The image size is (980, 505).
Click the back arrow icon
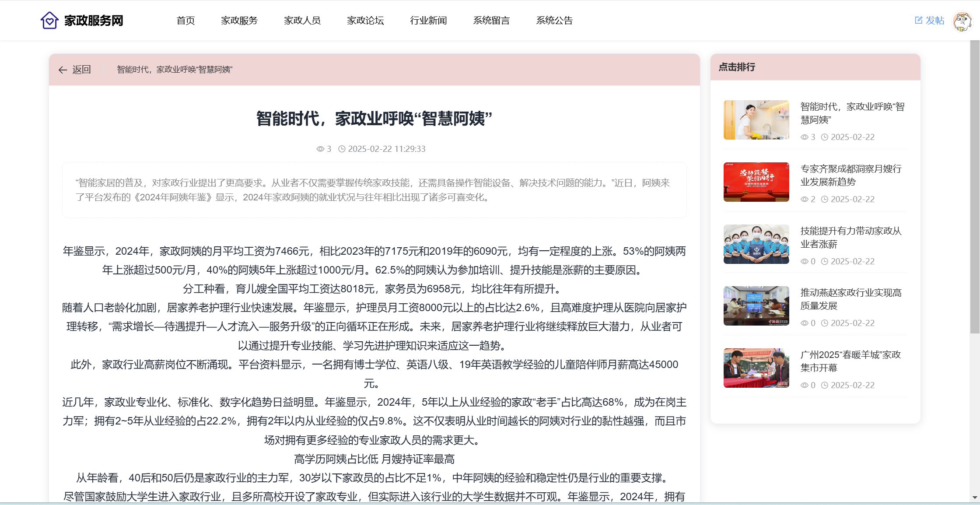pos(63,70)
